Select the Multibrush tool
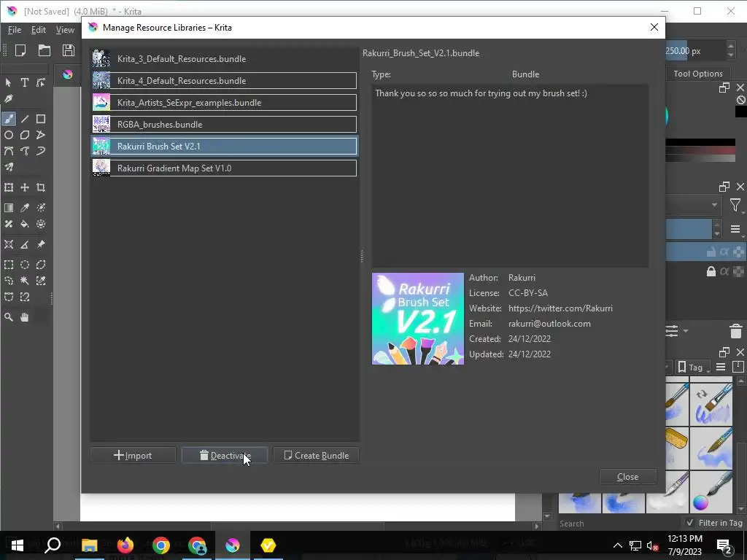The width and height of the screenshot is (747, 560). [x=9, y=167]
